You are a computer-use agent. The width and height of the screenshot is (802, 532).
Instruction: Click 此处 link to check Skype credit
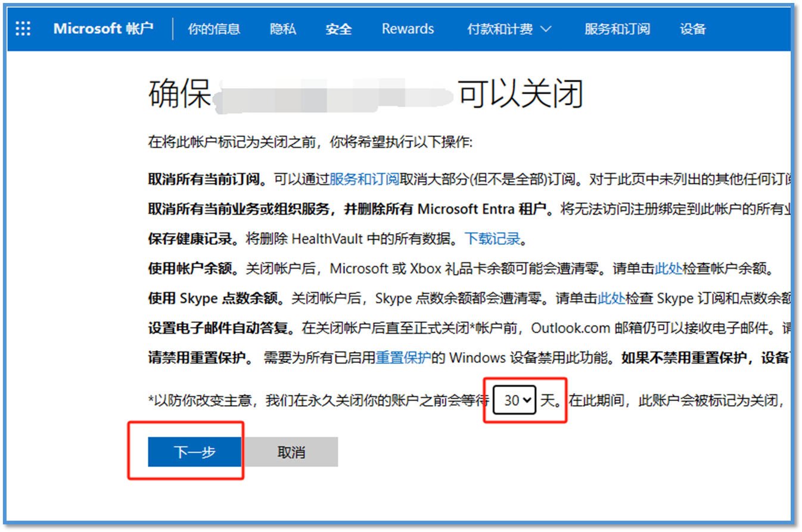point(611,298)
